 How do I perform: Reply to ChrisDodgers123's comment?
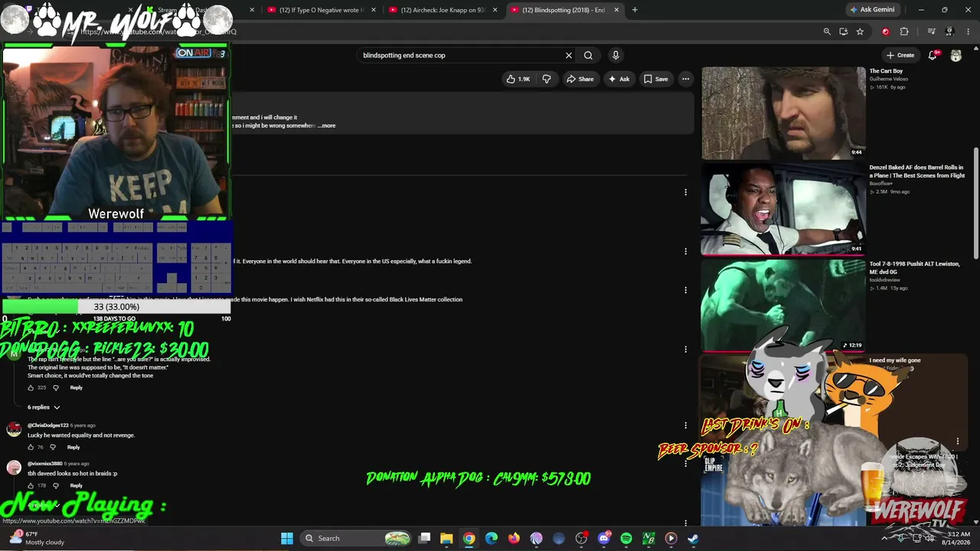pos(73,447)
